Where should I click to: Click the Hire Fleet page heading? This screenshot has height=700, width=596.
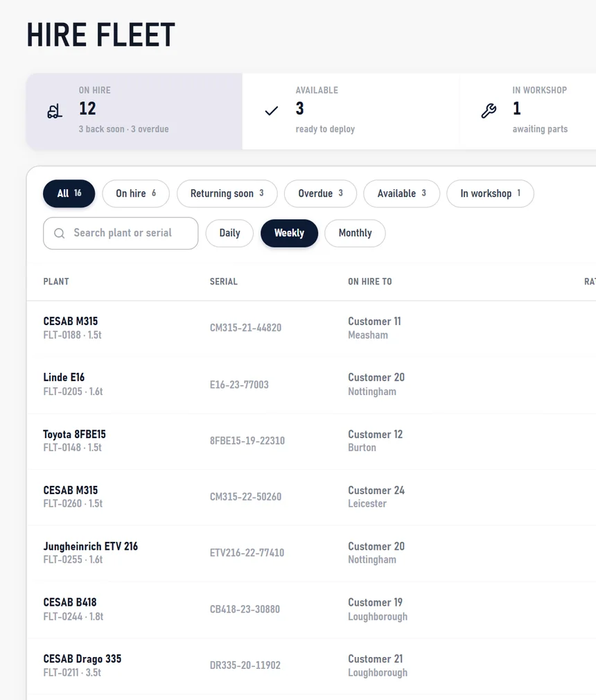coord(101,35)
